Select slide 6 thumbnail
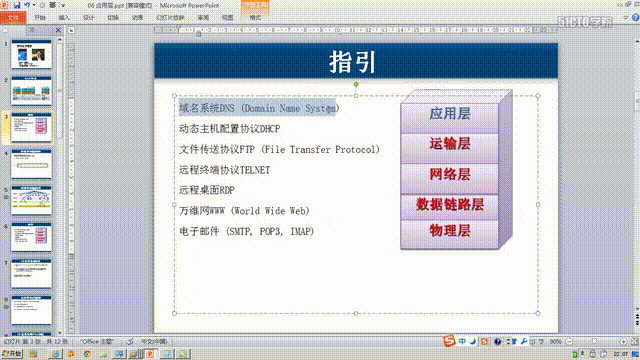 (31, 237)
